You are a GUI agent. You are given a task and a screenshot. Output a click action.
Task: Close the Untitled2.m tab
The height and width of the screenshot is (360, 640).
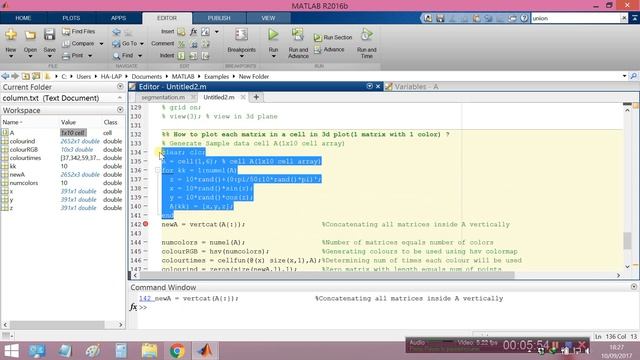click(243, 97)
